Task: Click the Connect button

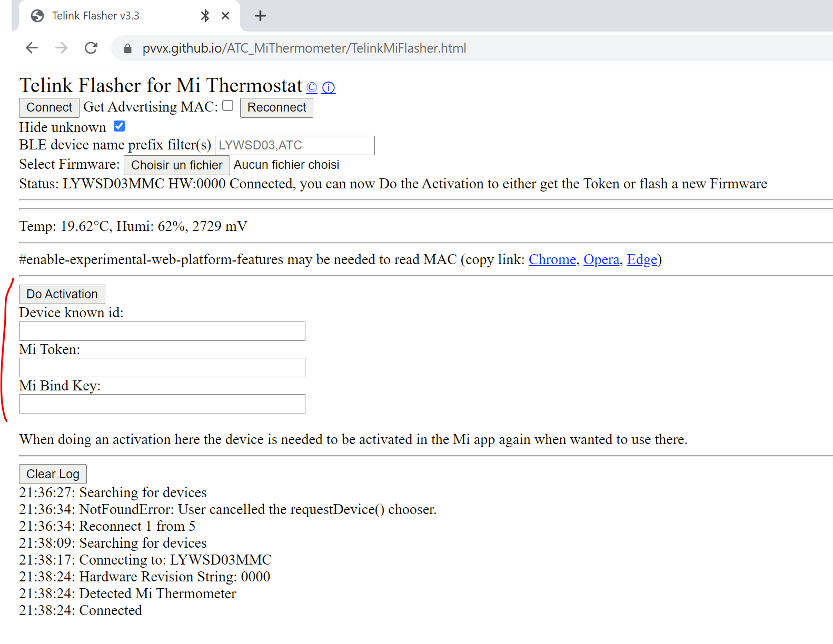Action: [x=49, y=107]
